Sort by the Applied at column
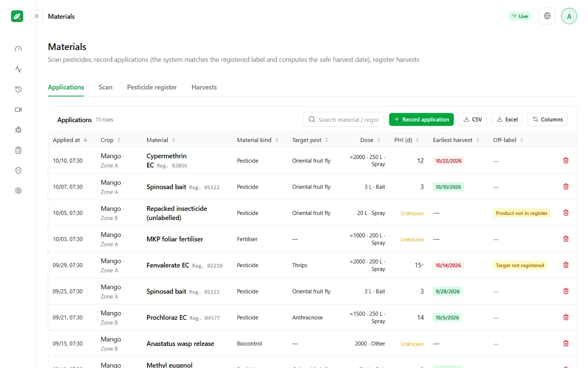This screenshot has width=588, height=368. click(70, 140)
